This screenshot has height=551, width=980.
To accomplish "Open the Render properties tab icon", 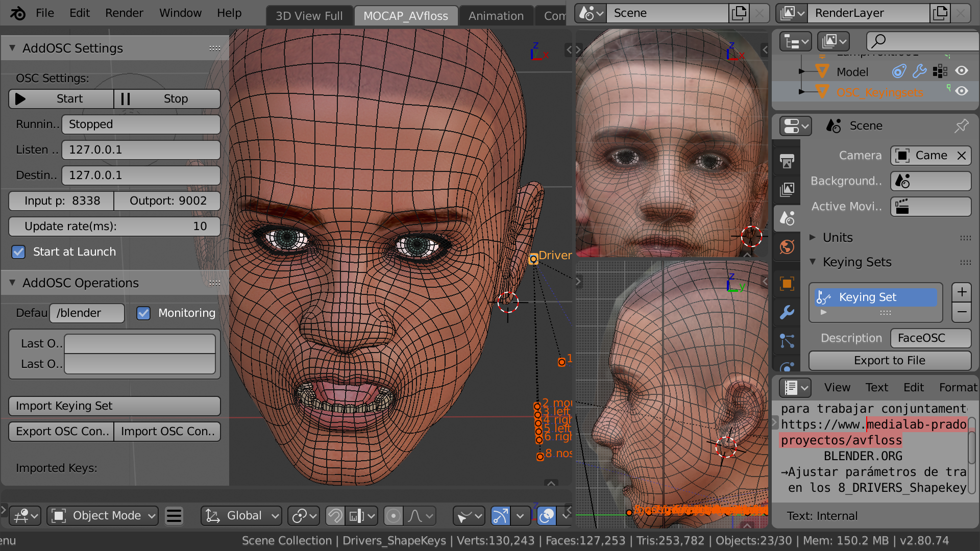I will (x=787, y=162).
